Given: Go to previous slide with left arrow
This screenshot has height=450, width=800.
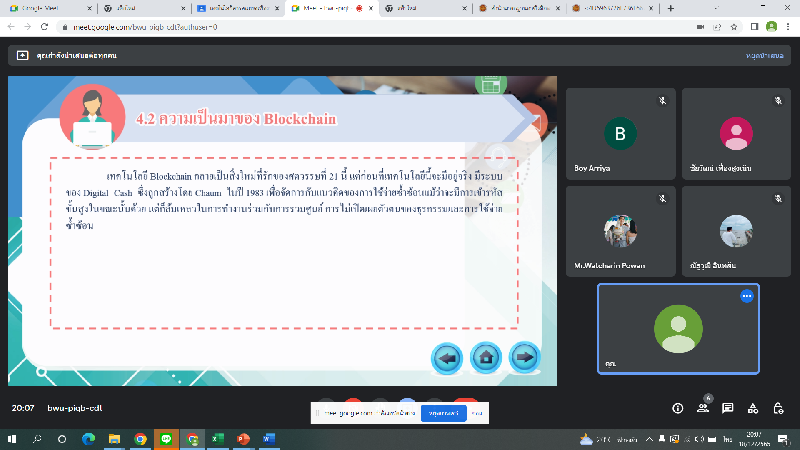Looking at the screenshot, I should 446,356.
